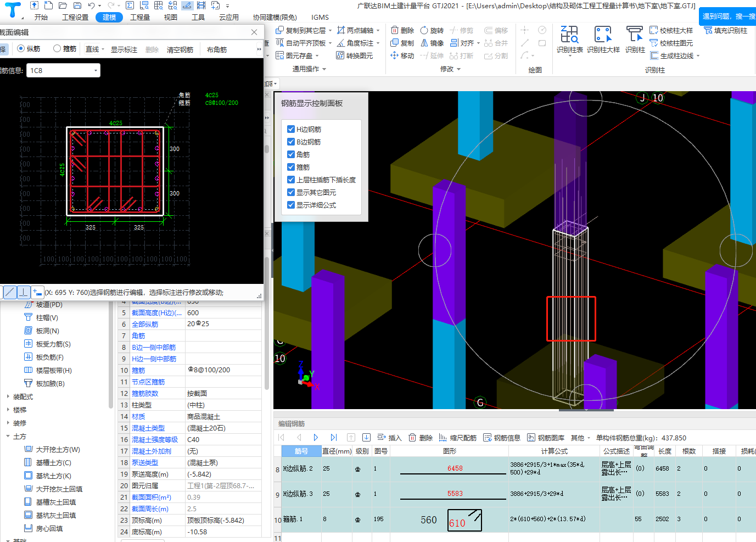Open 其他 dropdown in rebar editor
Viewport: 756px width, 542px height.
(580, 438)
